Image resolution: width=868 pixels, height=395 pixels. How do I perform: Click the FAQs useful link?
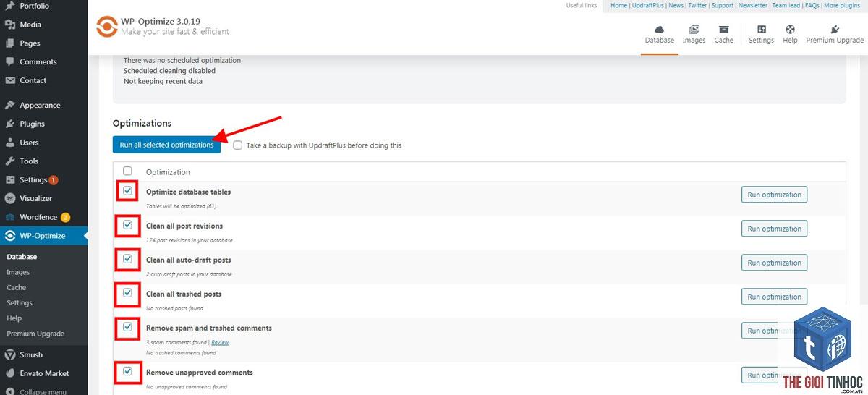[812, 5]
